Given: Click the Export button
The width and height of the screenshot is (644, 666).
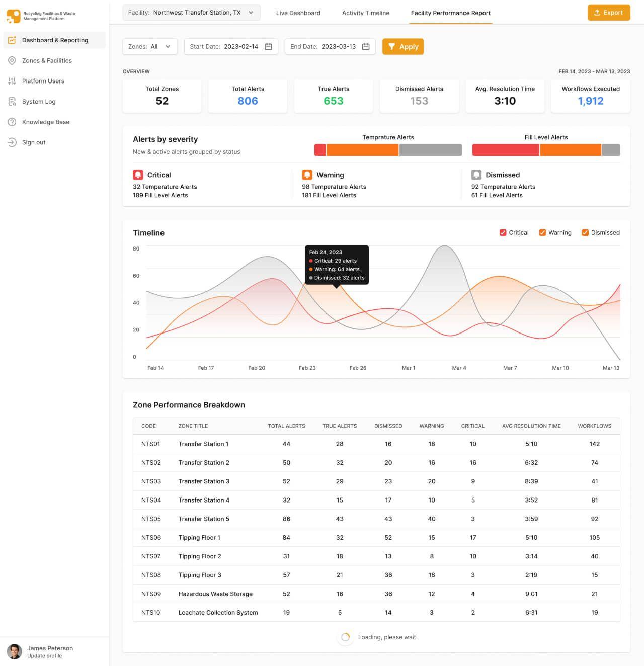Looking at the screenshot, I should pyautogui.click(x=609, y=13).
